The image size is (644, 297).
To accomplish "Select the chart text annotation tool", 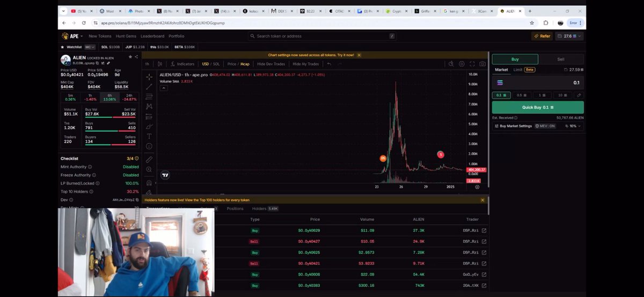I will coord(149,136).
